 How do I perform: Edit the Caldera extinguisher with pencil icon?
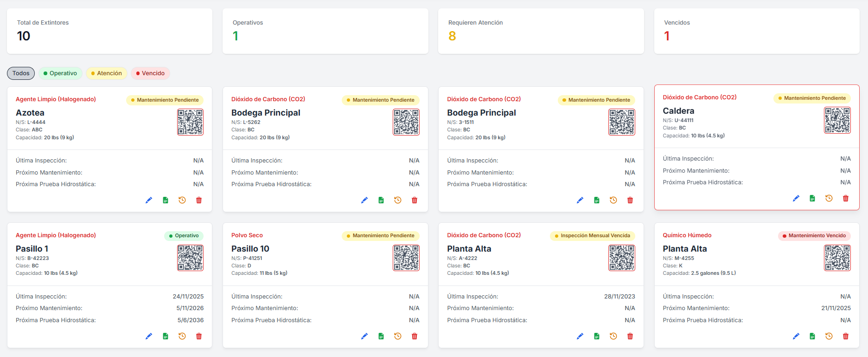796,198
